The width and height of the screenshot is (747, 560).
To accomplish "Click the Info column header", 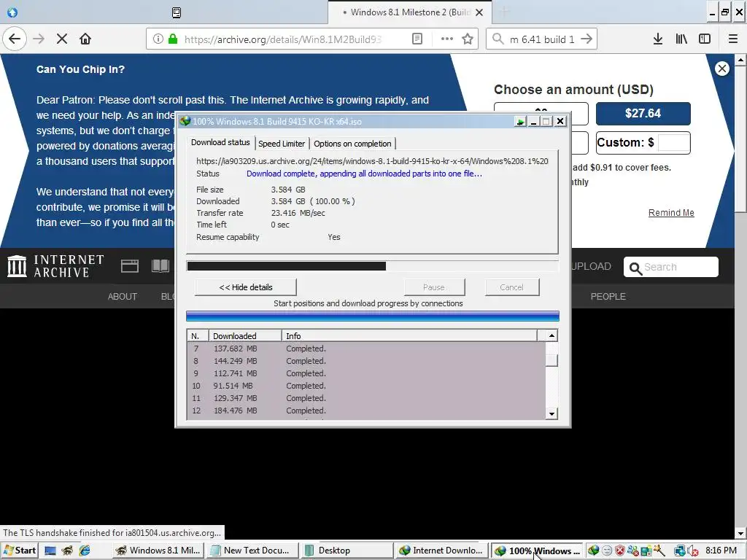I will pyautogui.click(x=409, y=335).
